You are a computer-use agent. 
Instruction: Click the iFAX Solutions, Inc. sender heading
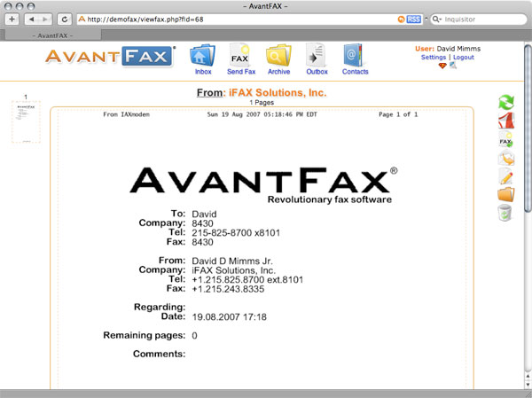click(x=278, y=92)
